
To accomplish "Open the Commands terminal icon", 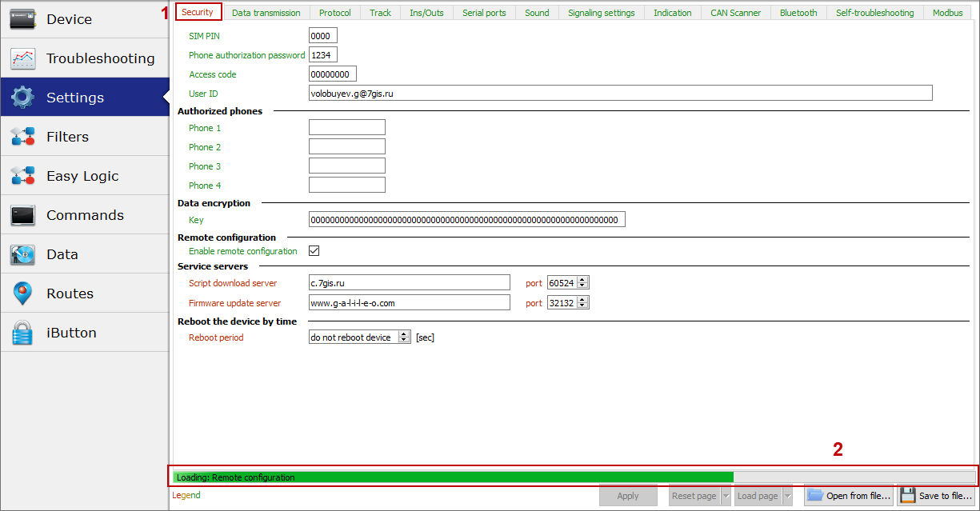I will tap(22, 215).
